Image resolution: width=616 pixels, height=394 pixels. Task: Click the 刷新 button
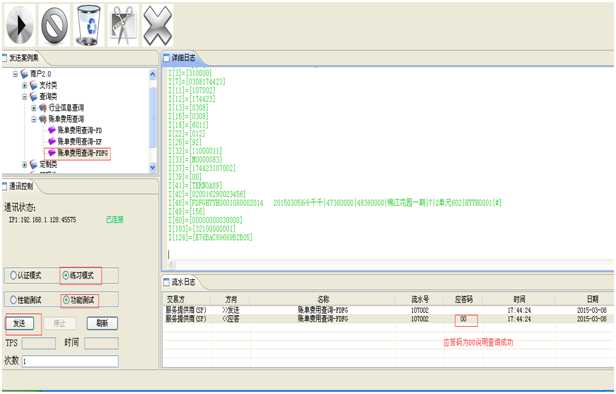[102, 323]
